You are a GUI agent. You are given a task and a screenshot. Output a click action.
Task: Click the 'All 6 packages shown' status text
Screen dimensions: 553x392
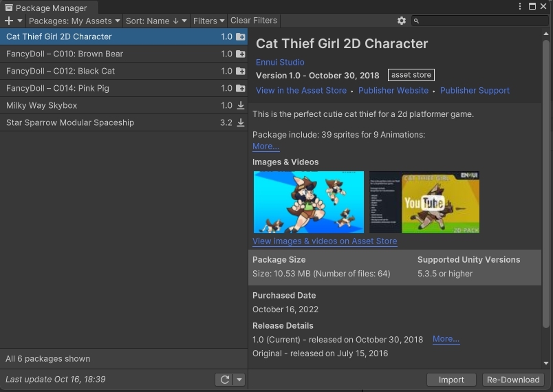[48, 359]
